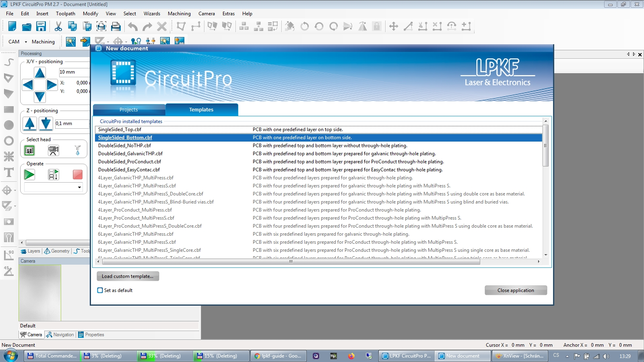The image size is (644, 362).
Task: Expand the Operate combo box dropdown
Action: [x=79, y=187]
